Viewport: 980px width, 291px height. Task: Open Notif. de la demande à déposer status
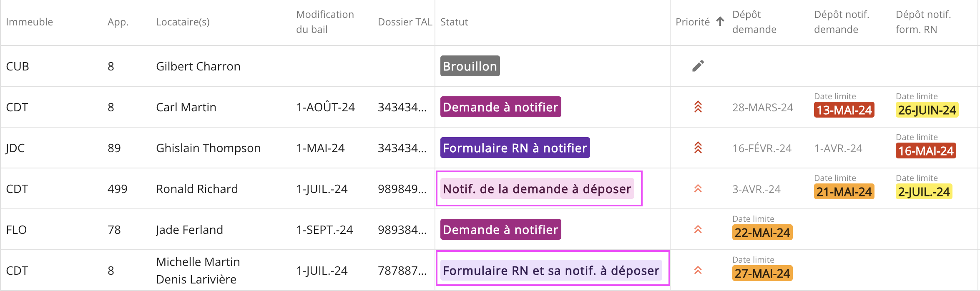[x=537, y=189]
